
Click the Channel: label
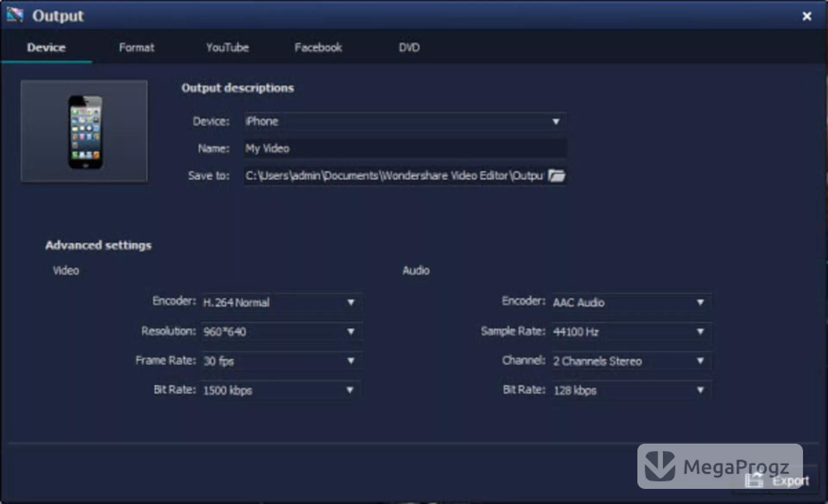pyautogui.click(x=524, y=360)
